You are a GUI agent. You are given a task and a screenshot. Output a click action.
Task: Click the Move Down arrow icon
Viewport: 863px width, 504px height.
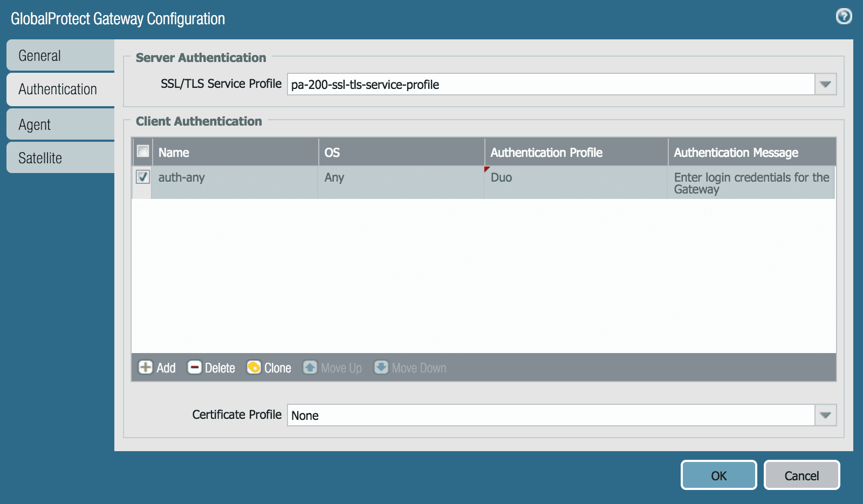pyautogui.click(x=381, y=368)
